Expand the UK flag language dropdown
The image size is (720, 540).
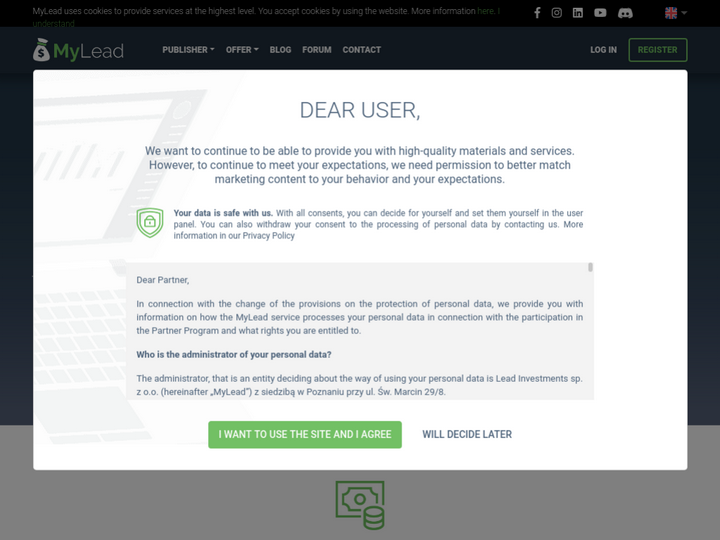click(675, 13)
